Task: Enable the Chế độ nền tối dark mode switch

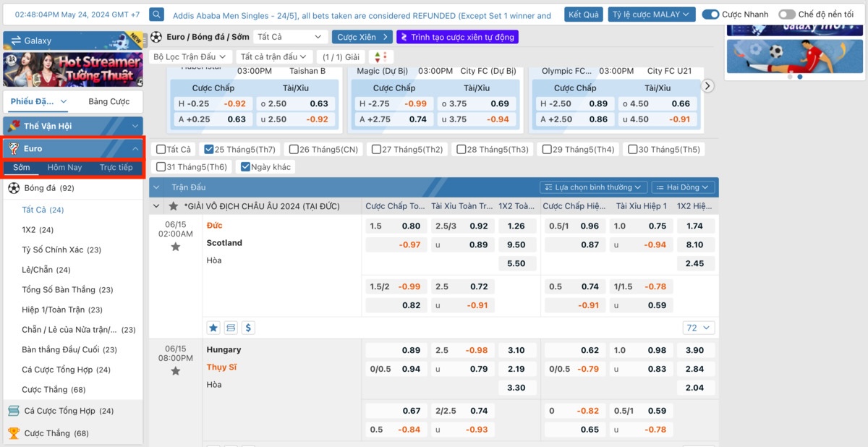Action: [x=786, y=14]
